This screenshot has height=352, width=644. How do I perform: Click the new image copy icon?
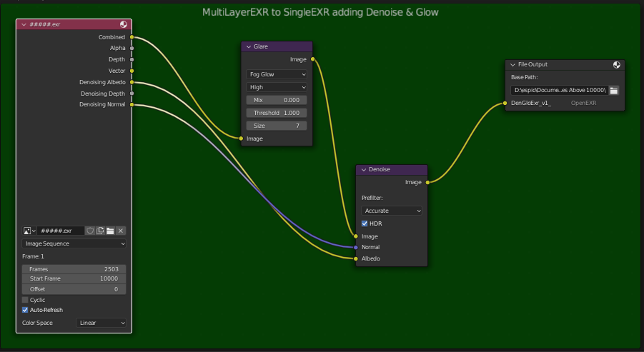pos(100,231)
